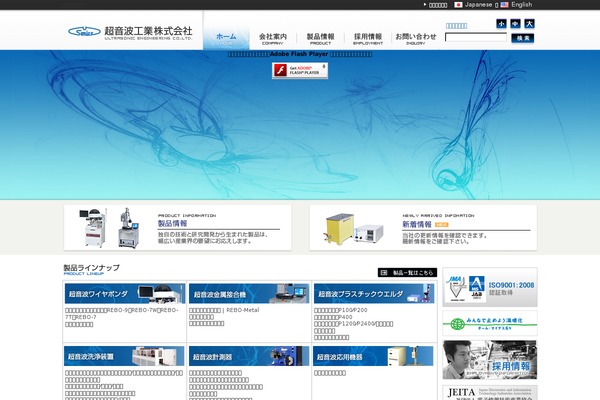Open the 製品情報 product information banner
Screen dimensions: 600x400
[x=178, y=228]
